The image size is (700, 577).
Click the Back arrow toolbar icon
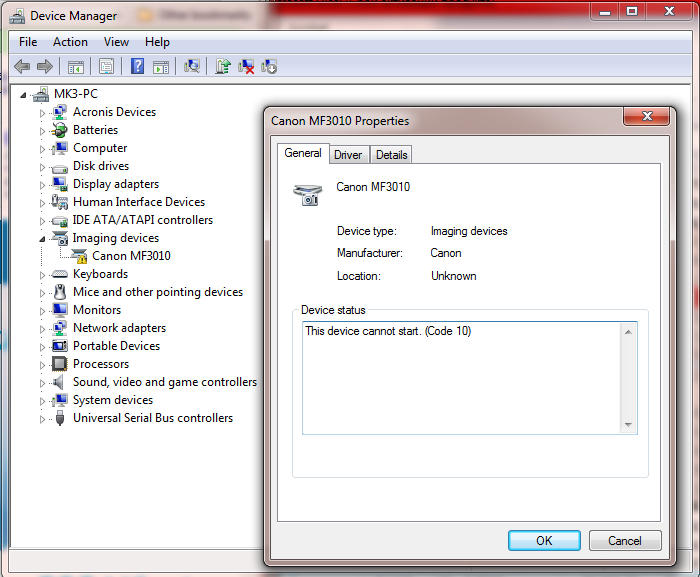(x=22, y=67)
